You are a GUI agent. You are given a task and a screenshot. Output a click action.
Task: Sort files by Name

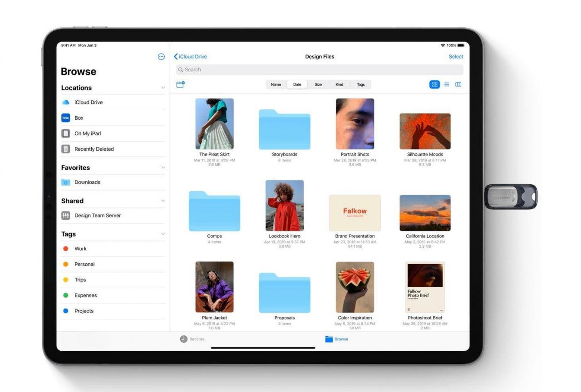276,84
